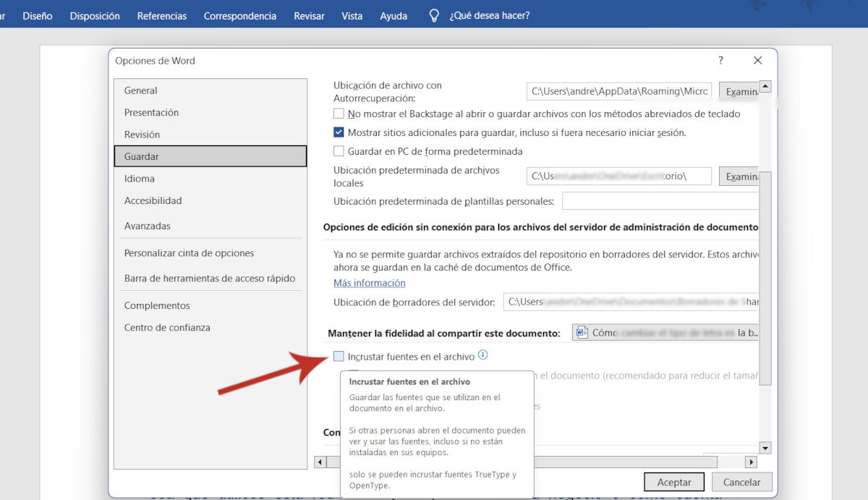Click the Cancelar button
The image size is (868, 500).
coord(741,482)
